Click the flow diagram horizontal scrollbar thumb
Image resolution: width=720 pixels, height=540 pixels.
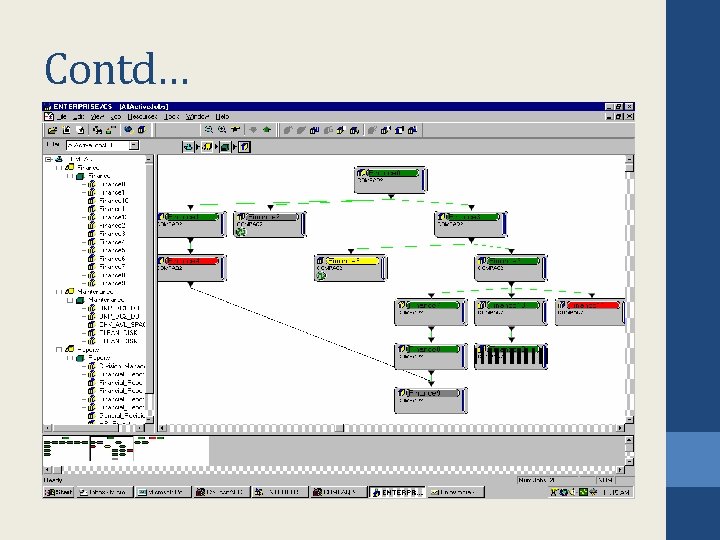tap(339, 428)
